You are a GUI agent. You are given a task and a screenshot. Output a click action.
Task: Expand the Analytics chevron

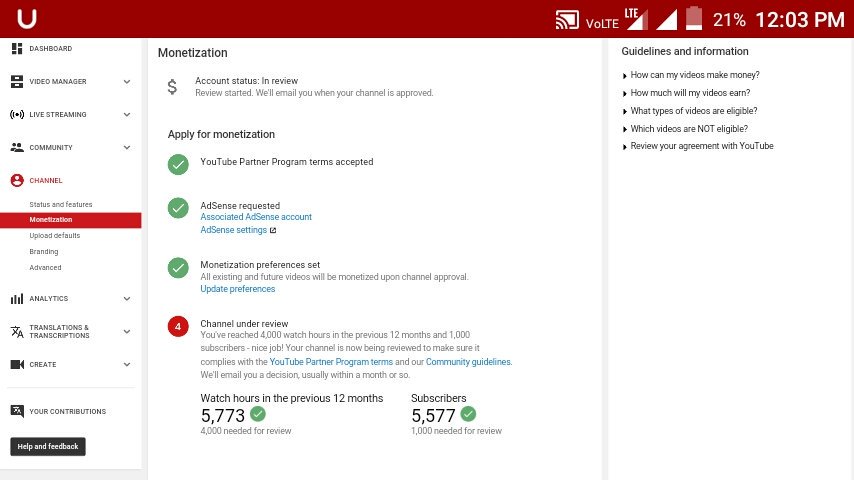(127, 299)
